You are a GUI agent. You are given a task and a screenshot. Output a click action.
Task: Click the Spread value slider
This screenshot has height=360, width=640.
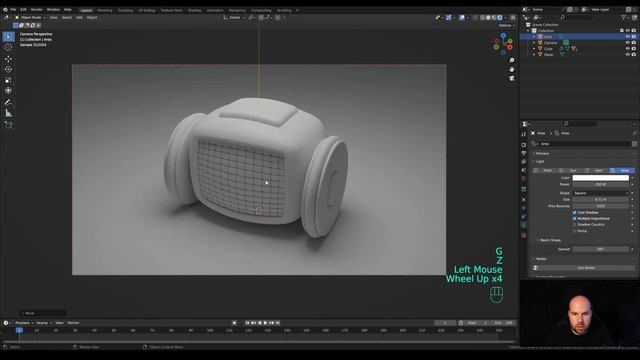click(x=600, y=249)
